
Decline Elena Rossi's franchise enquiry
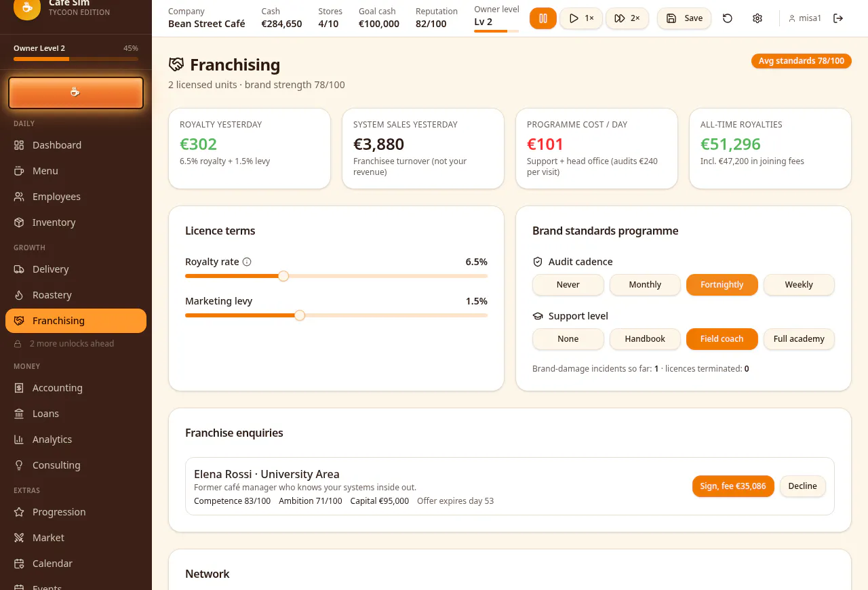(x=803, y=486)
